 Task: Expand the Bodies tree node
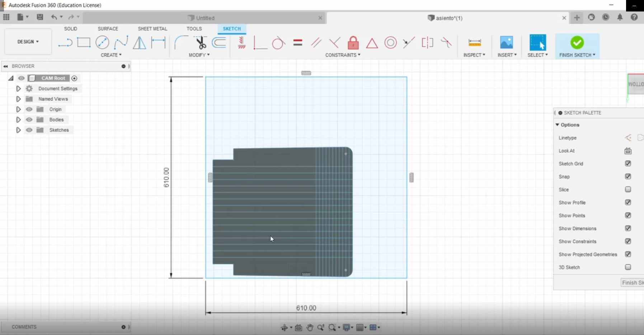pos(18,119)
